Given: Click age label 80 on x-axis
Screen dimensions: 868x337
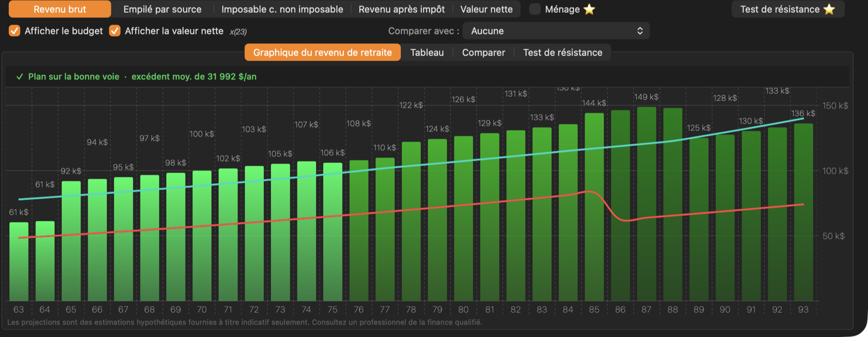Looking at the screenshot, I should [x=463, y=309].
